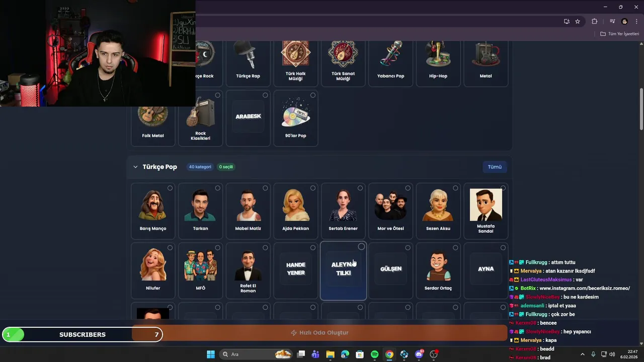Open BotRix's Instagram link in chat
644x362 pixels.
tap(584, 288)
